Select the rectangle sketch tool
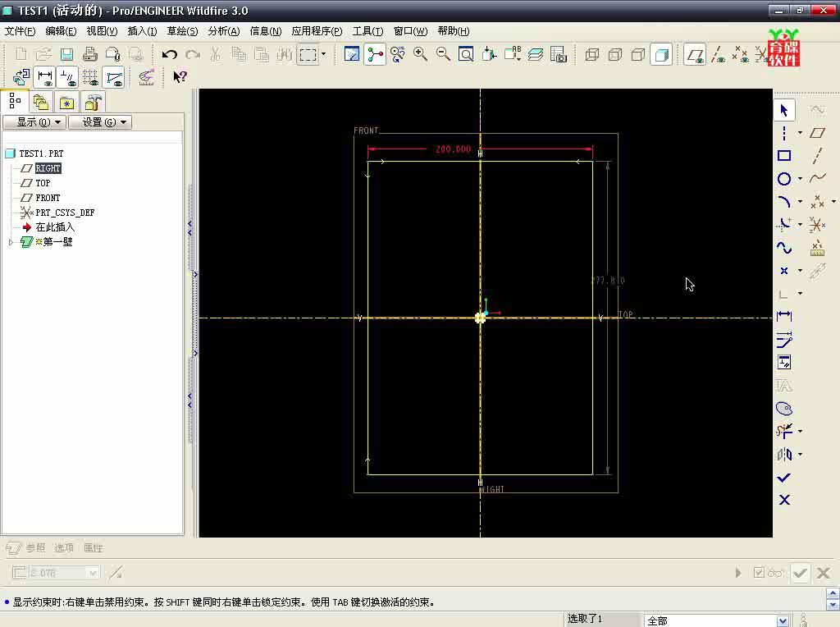 (x=783, y=156)
